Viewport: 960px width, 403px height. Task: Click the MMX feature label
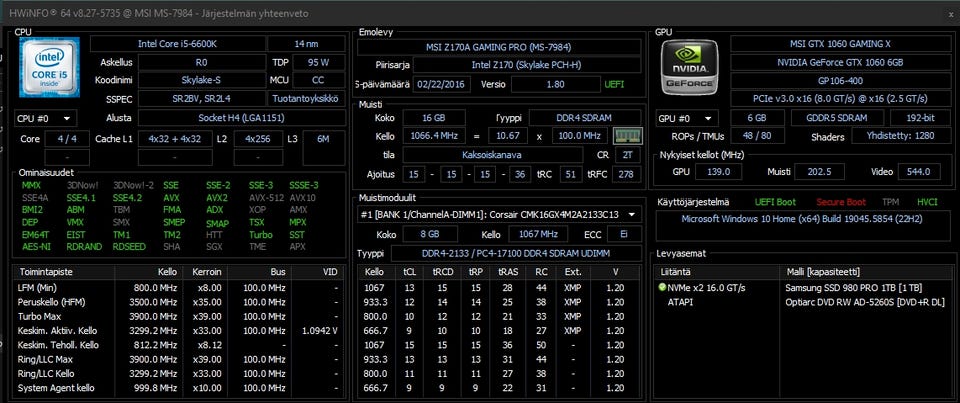(31, 185)
